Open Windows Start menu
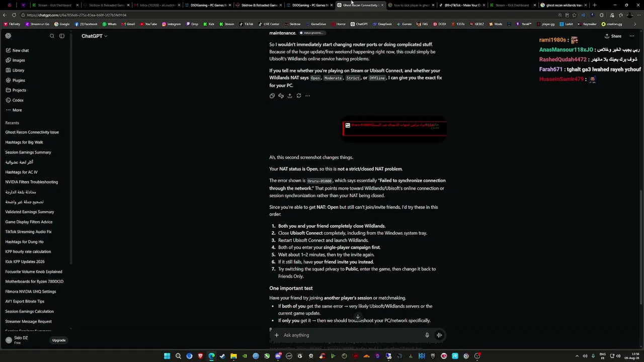This screenshot has width=644, height=362. tap(167, 356)
